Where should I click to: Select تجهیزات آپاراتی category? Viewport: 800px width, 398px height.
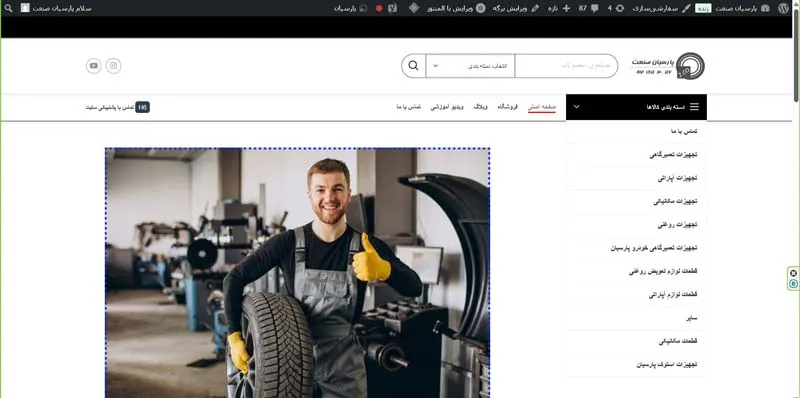[x=678, y=178]
